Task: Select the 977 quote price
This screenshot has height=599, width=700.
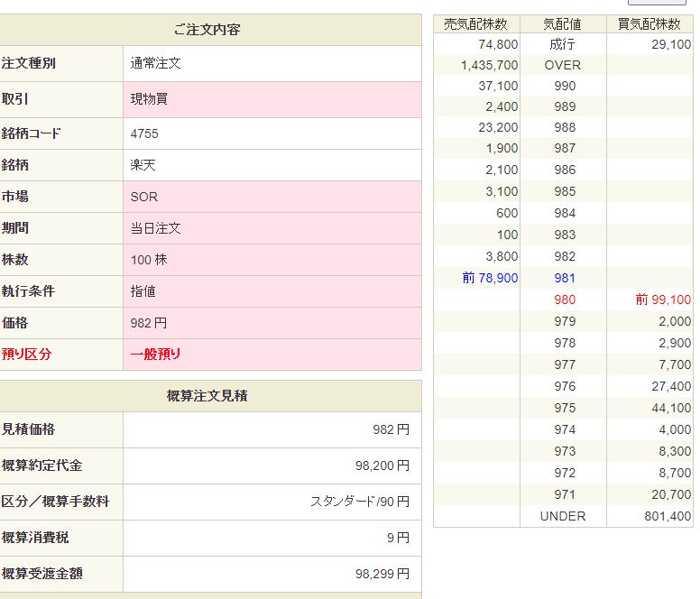Action: click(x=565, y=364)
